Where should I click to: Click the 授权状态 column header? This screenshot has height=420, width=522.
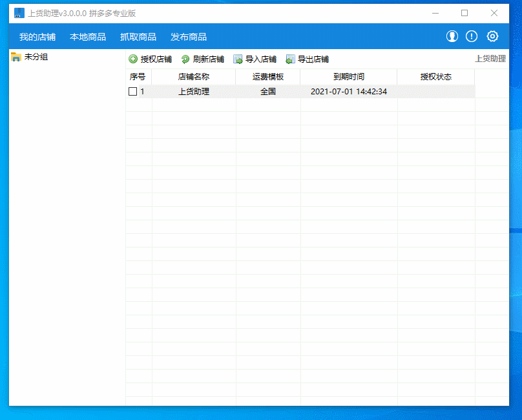click(x=436, y=77)
